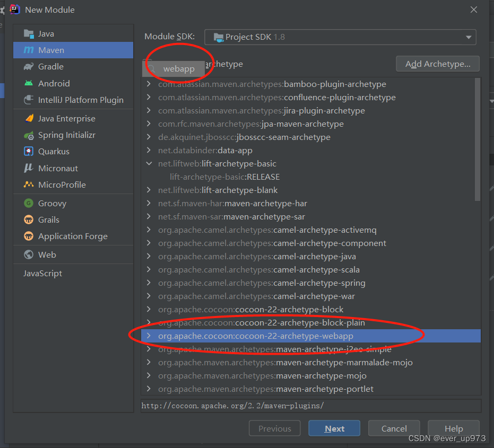Screen dimensions: 494x448
Task: Click the Micronaut mu icon
Action: pos(29,168)
